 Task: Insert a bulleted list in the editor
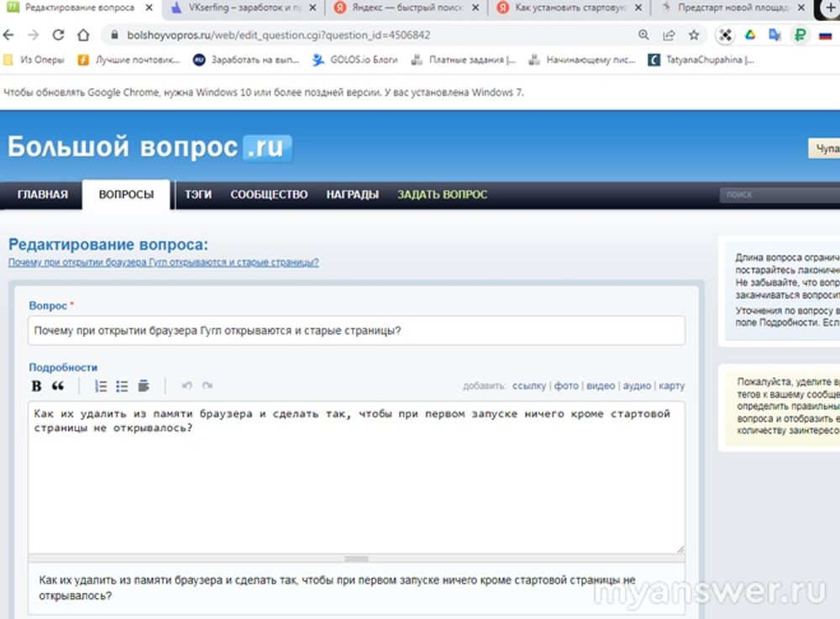point(123,386)
